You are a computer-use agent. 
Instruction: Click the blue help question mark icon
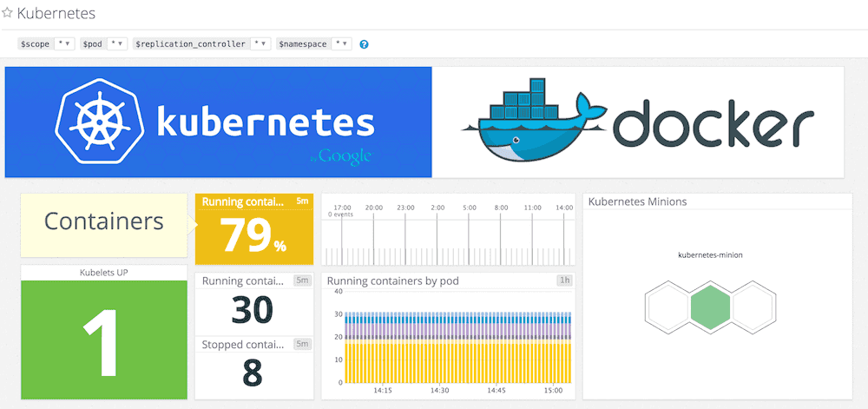(365, 44)
